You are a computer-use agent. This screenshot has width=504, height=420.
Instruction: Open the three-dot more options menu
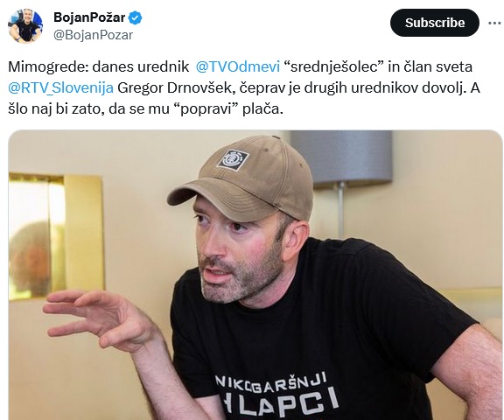click(495, 23)
